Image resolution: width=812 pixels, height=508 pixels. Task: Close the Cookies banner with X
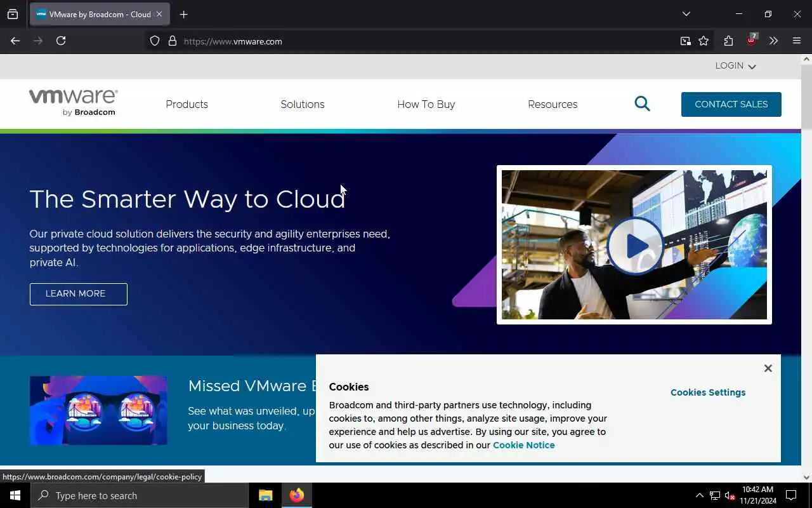coord(768,368)
